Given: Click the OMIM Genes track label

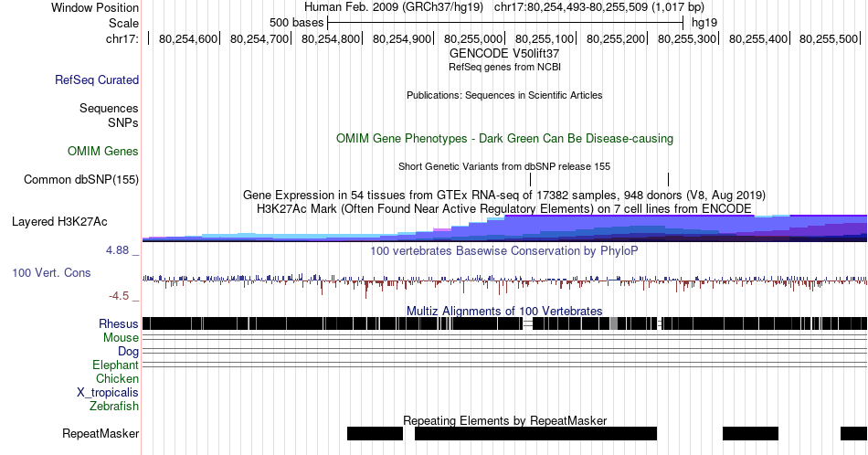Looking at the screenshot, I should (x=103, y=151).
